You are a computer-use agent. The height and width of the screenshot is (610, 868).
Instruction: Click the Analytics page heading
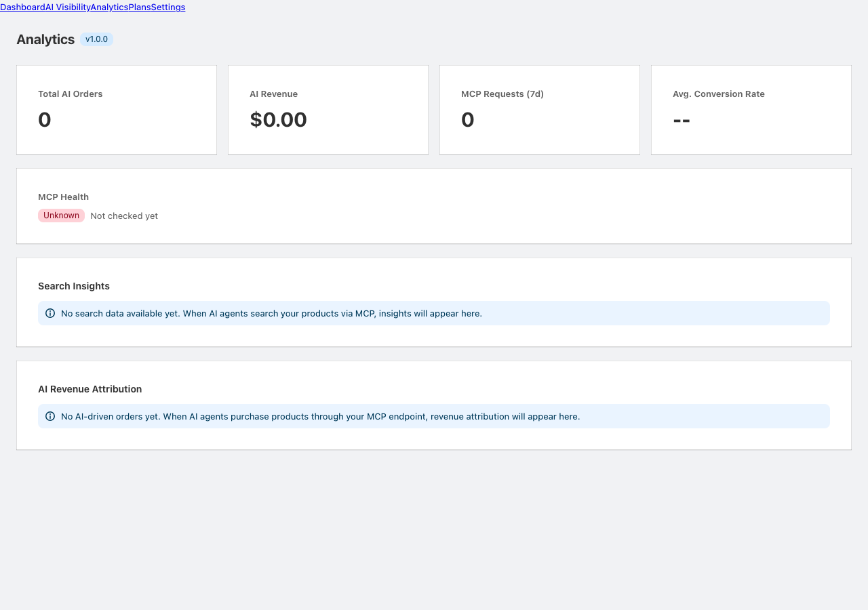45,39
